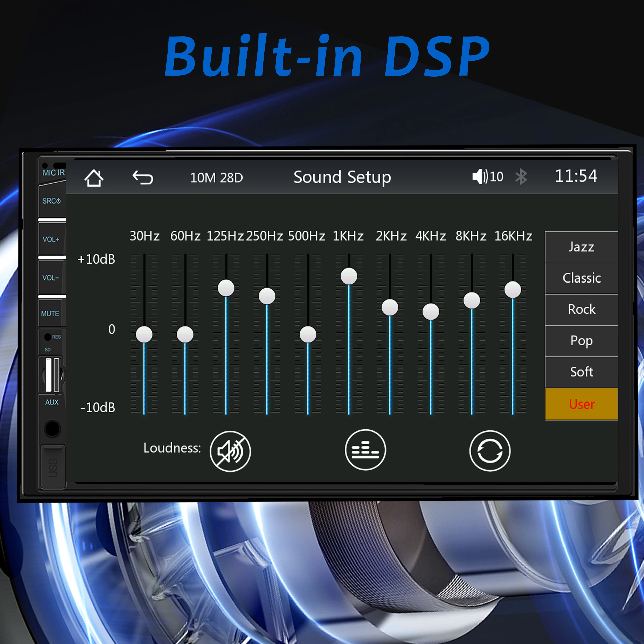The height and width of the screenshot is (644, 644).
Task: Click the 125Hz slider knob
Action: (x=226, y=288)
